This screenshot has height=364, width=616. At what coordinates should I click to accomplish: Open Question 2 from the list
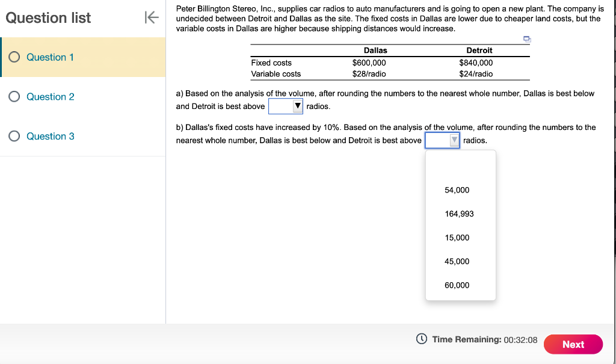(50, 97)
